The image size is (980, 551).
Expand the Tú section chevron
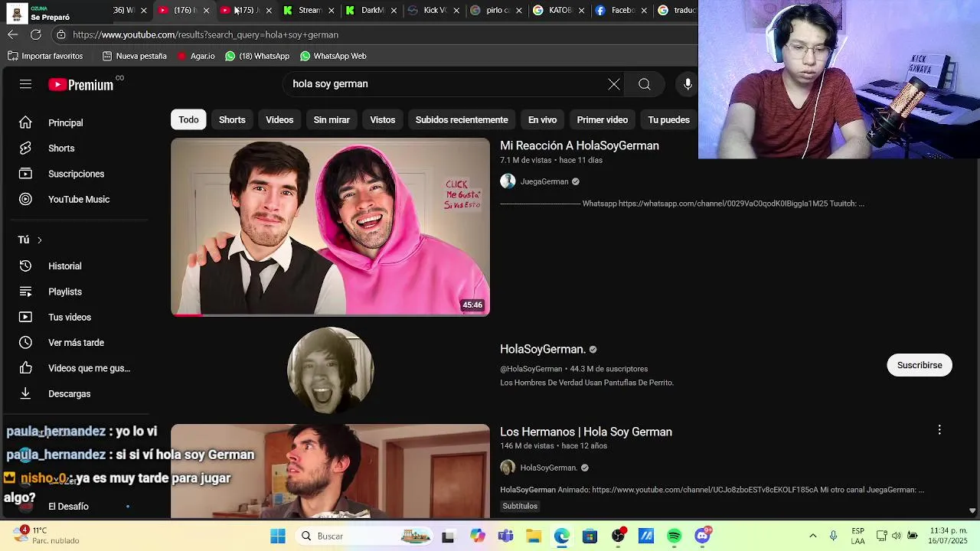(x=40, y=240)
